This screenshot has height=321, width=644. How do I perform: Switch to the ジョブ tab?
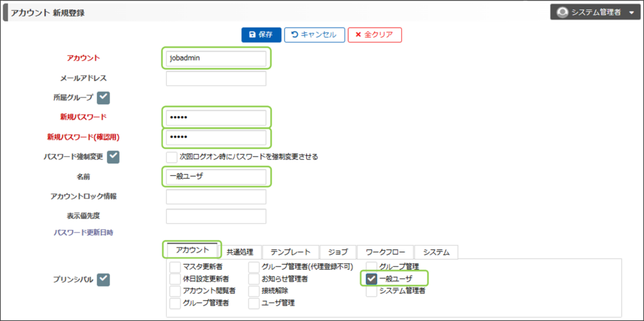point(338,252)
